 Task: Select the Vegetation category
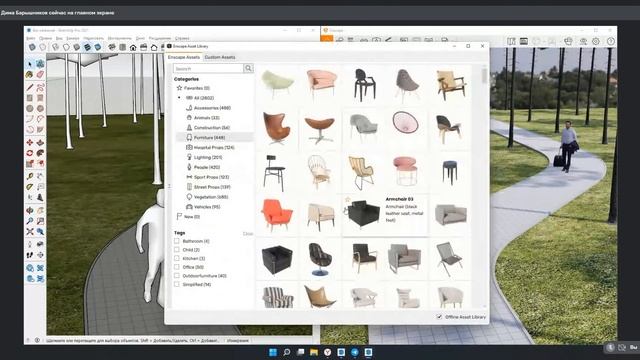click(207, 197)
